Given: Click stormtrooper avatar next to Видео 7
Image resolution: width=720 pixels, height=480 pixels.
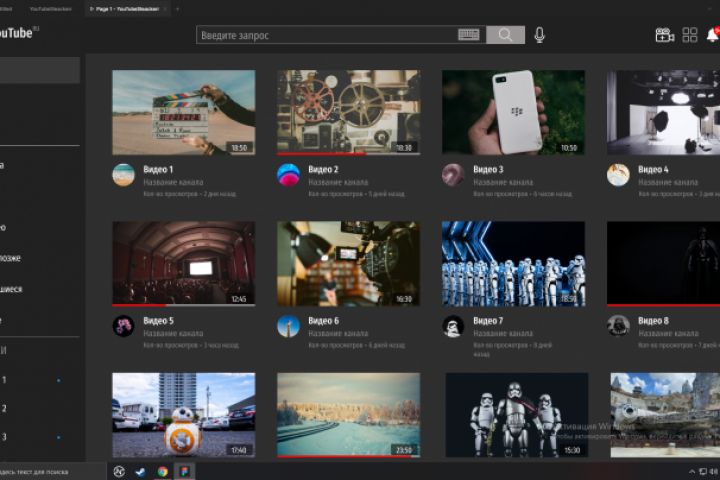Looking at the screenshot, I should pyautogui.click(x=453, y=326).
